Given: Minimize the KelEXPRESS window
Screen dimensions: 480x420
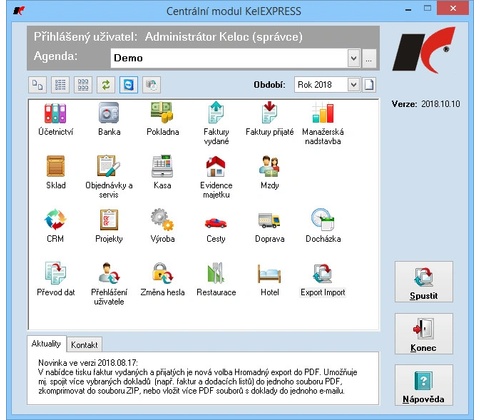Looking at the screenshot, I should point(408,9).
